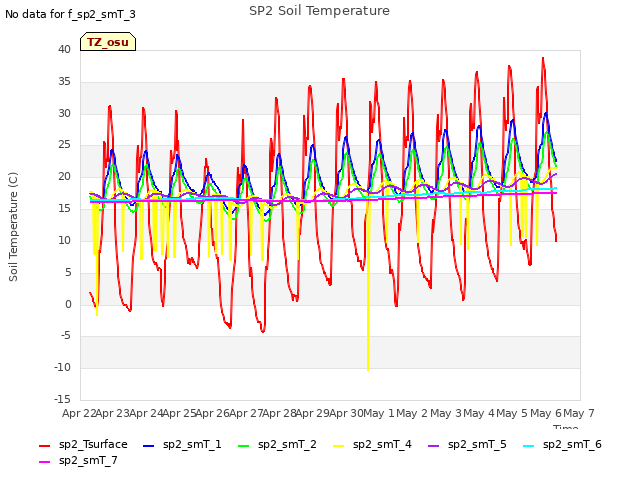Click the May 7 x-axis tick label
The height and width of the screenshot is (480, 640).
point(579,413)
